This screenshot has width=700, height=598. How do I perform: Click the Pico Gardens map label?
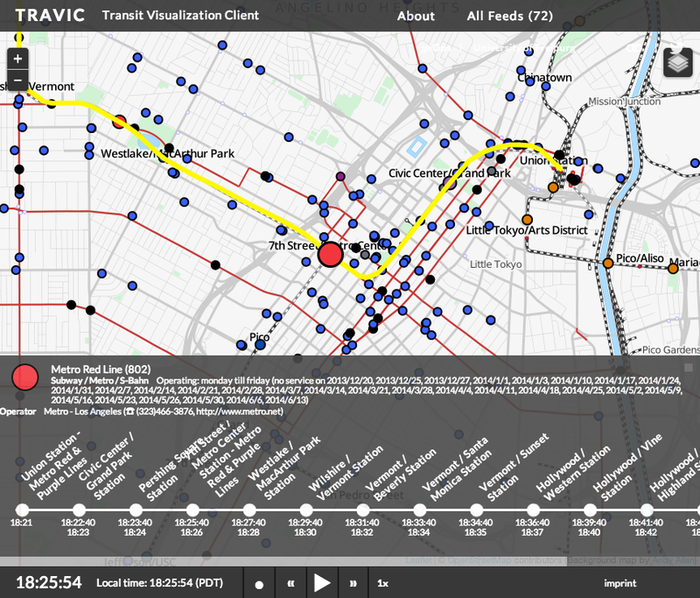(671, 349)
